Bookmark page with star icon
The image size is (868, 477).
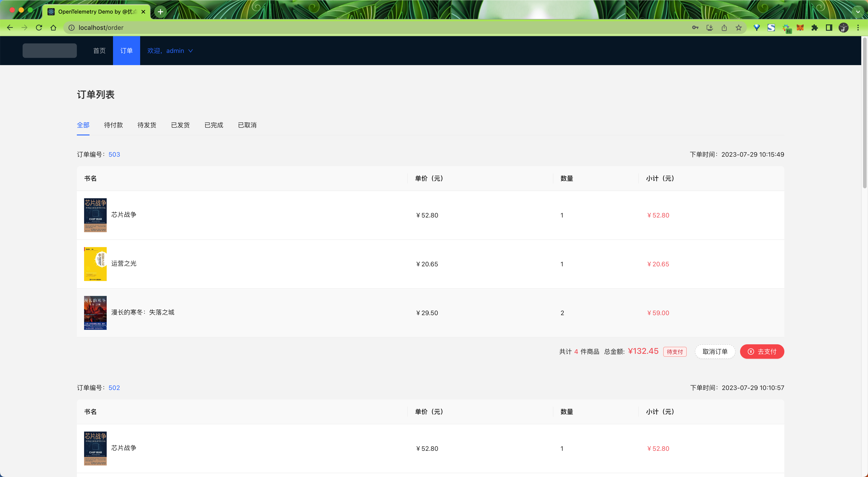739,28
